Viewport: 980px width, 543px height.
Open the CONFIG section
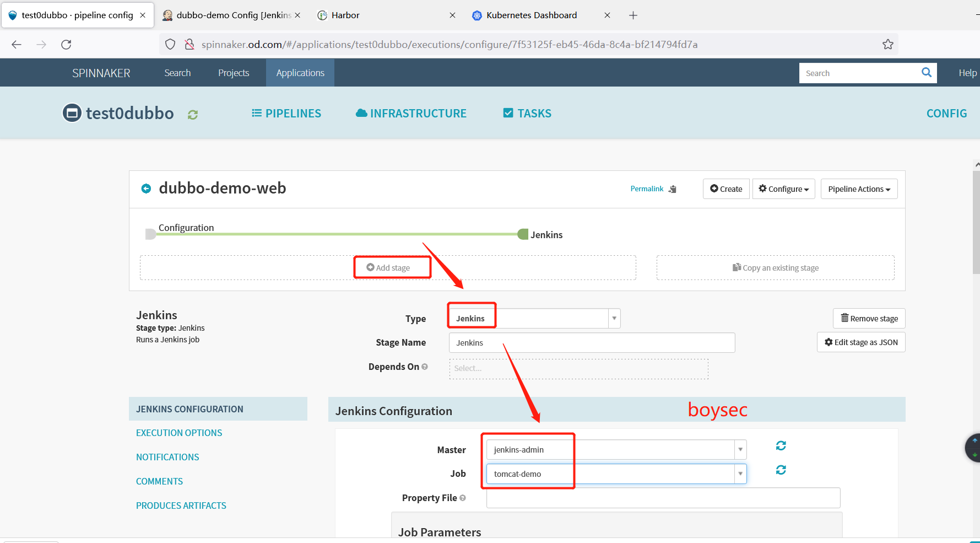(946, 114)
